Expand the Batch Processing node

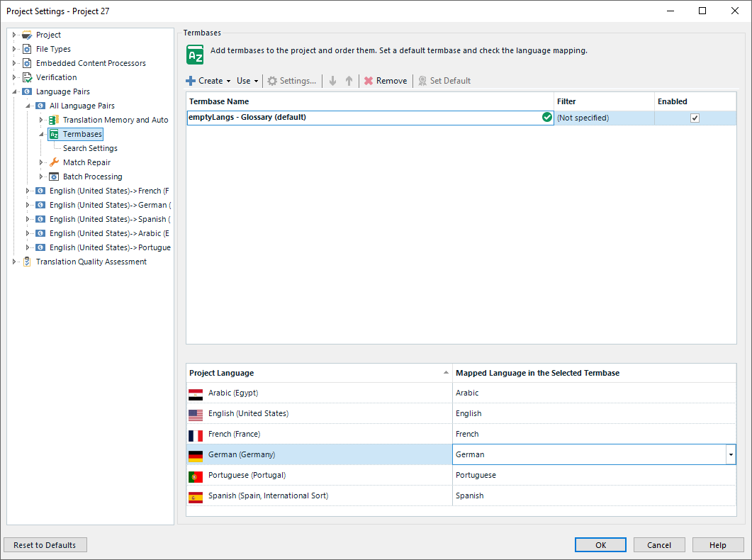(x=41, y=177)
